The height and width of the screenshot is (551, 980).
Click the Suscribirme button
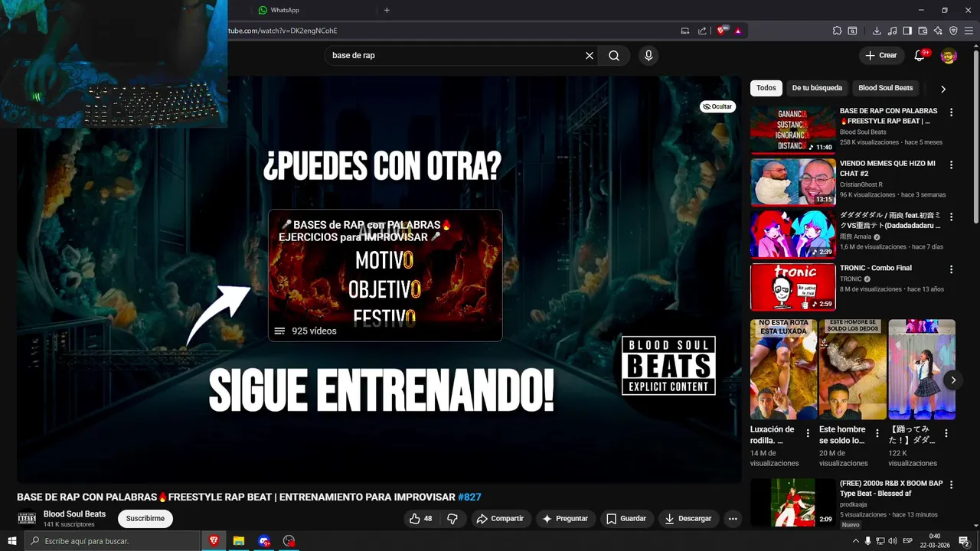point(145,518)
